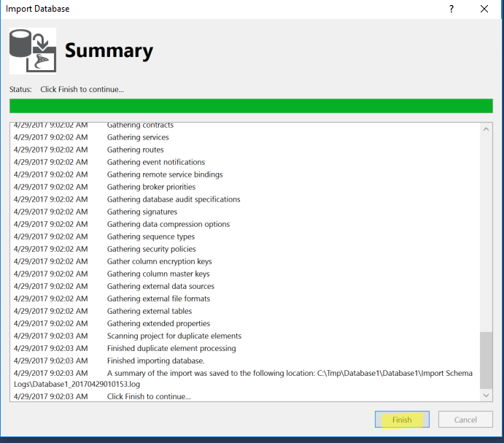
Task: Click the log scroll up arrow
Action: click(486, 129)
